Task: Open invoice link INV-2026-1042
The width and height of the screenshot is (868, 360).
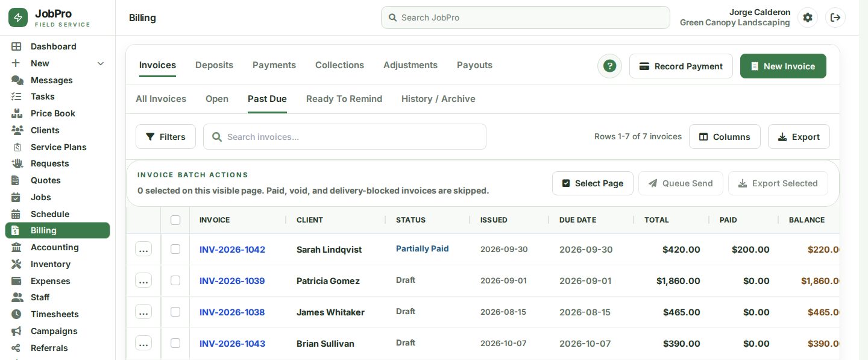Action: [x=232, y=250]
